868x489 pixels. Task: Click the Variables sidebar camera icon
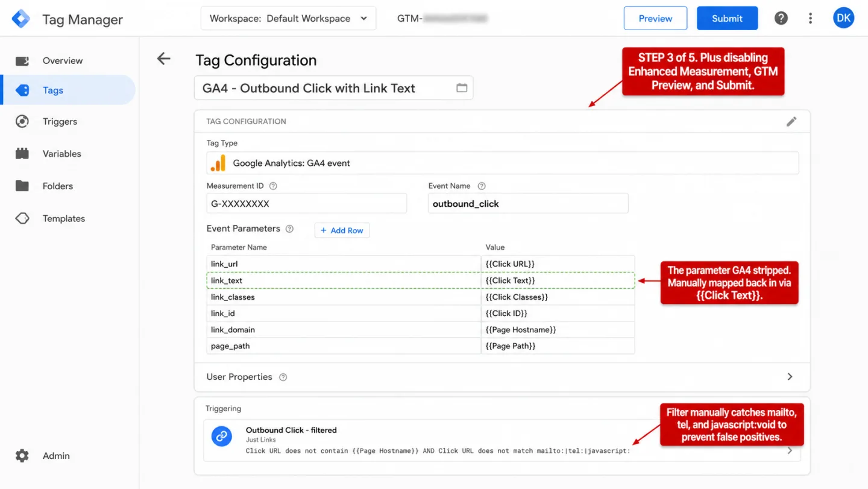pos(22,154)
